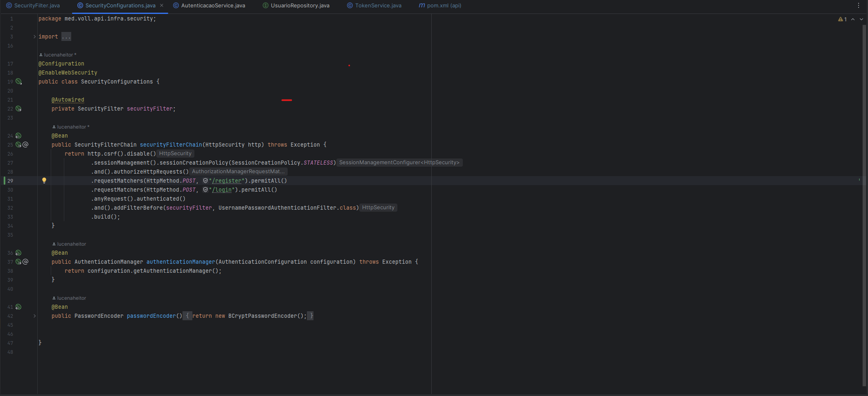Viewport: 868px width, 396px height.
Task: Open the editor tabs options menu
Action: coord(859,6)
